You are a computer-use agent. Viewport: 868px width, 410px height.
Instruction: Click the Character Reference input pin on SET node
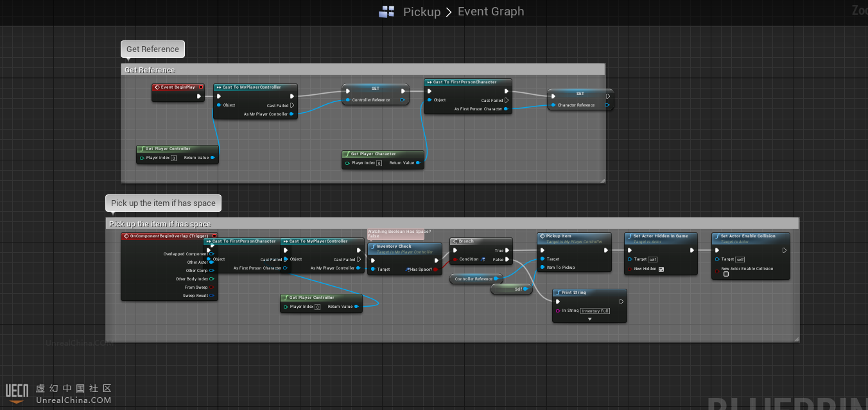[x=554, y=105]
